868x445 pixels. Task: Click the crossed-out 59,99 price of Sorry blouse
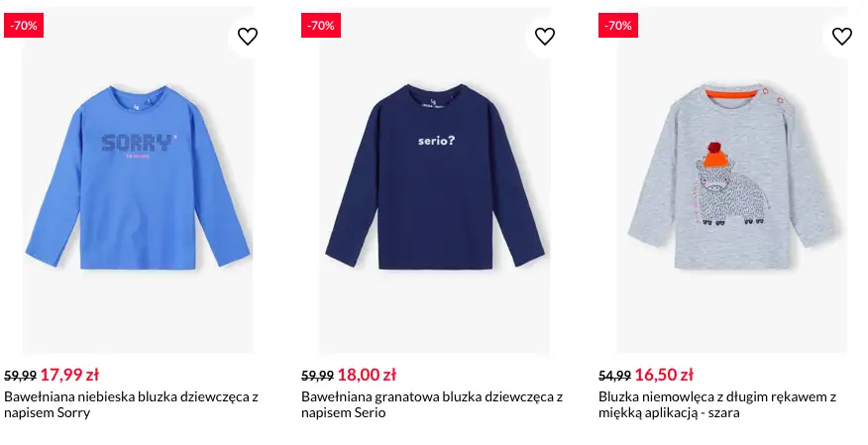[21, 376]
